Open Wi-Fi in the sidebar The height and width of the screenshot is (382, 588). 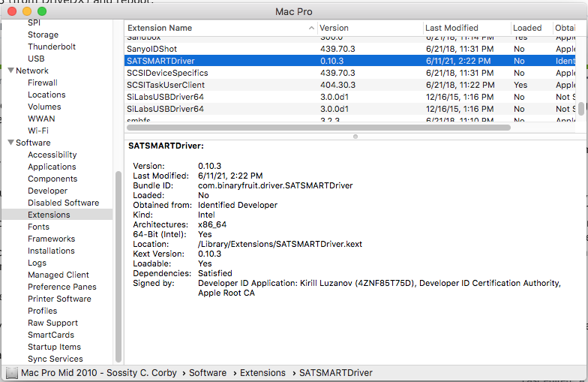pos(38,131)
